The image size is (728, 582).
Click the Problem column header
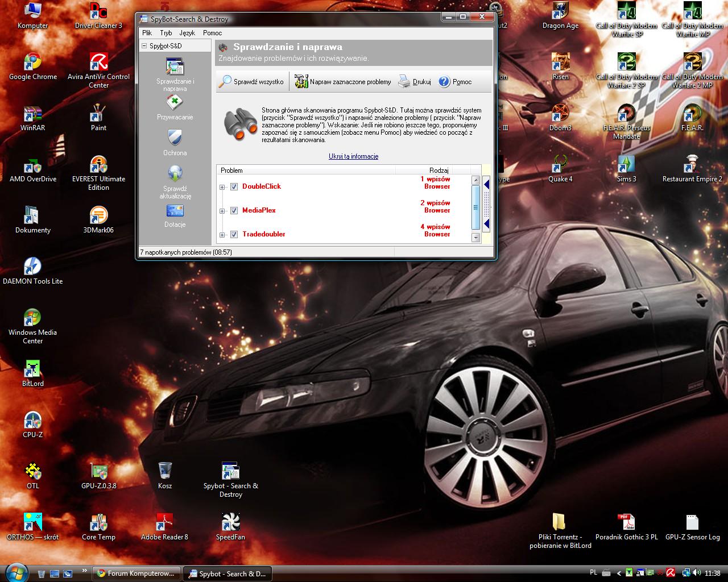pos(306,170)
